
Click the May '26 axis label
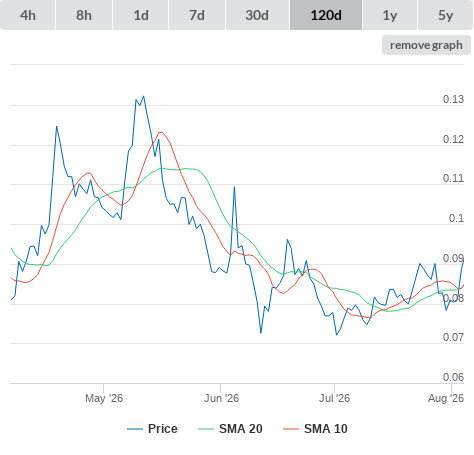click(104, 398)
